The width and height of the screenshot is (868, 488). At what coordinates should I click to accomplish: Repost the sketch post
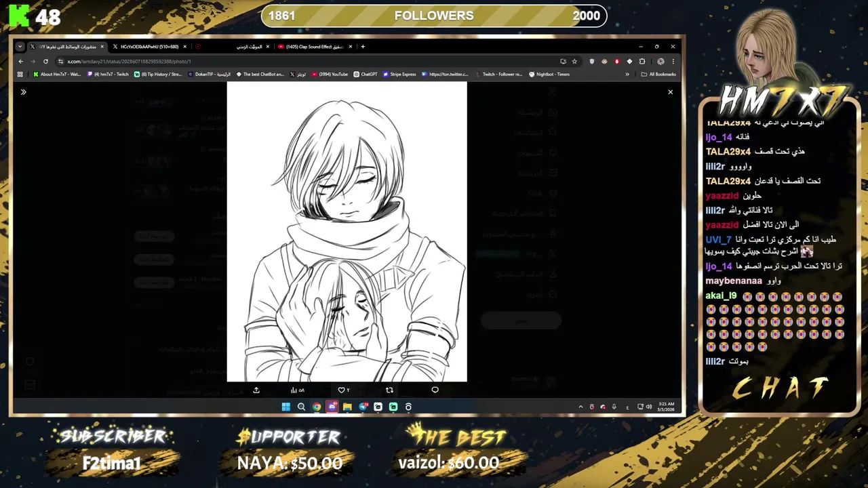[x=389, y=390]
